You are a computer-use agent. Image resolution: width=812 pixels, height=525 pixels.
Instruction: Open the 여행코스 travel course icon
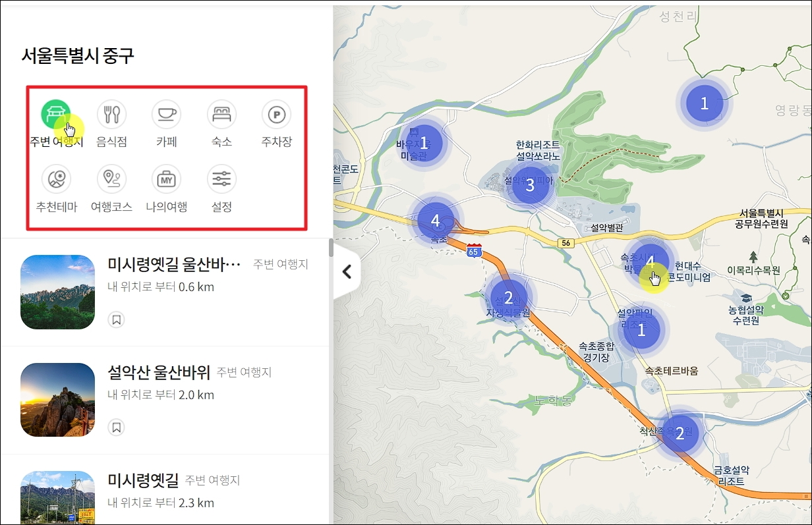click(111, 179)
